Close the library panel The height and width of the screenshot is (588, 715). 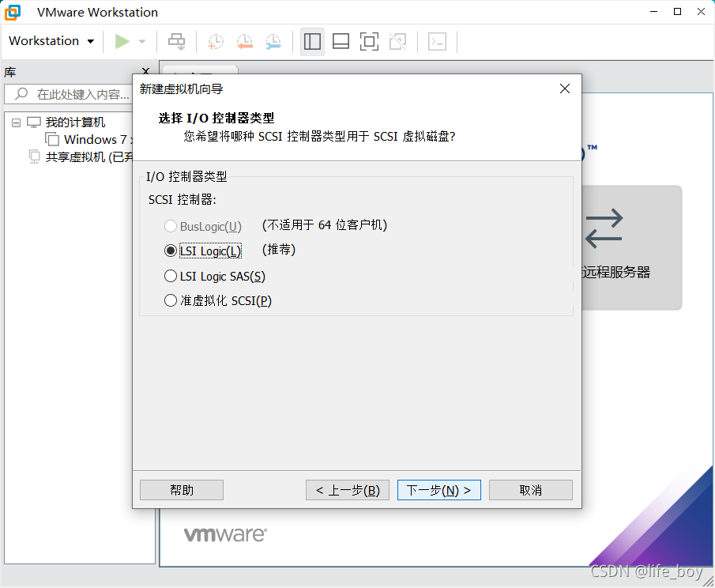(146, 70)
